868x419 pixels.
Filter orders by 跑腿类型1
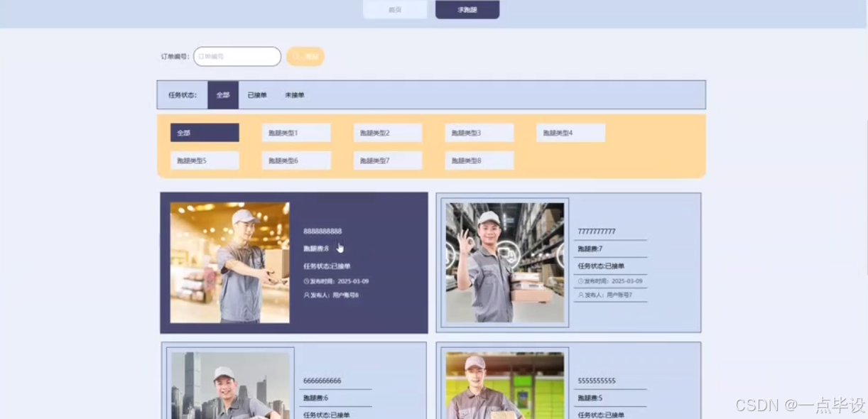[x=295, y=132]
